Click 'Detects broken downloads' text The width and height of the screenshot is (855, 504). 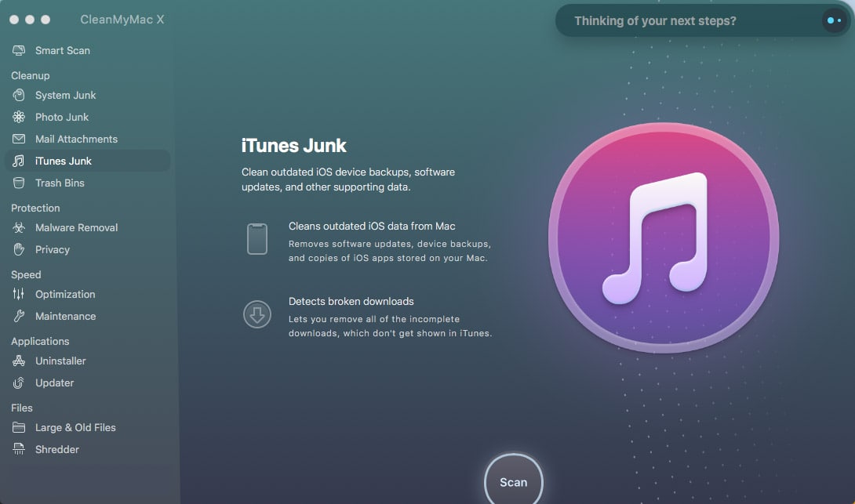(351, 301)
